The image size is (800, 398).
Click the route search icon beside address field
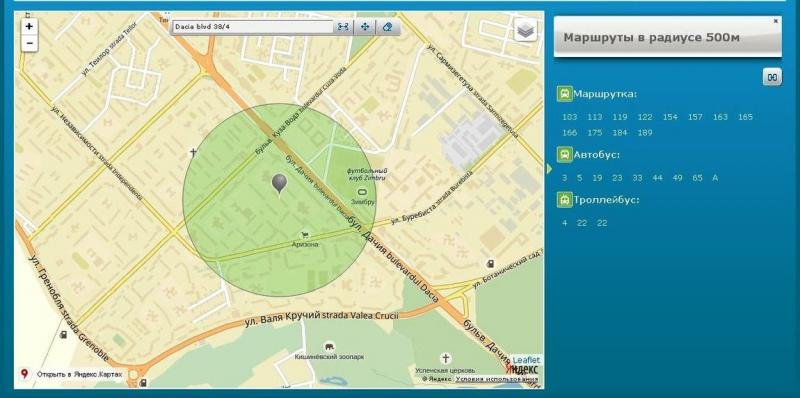tap(343, 27)
